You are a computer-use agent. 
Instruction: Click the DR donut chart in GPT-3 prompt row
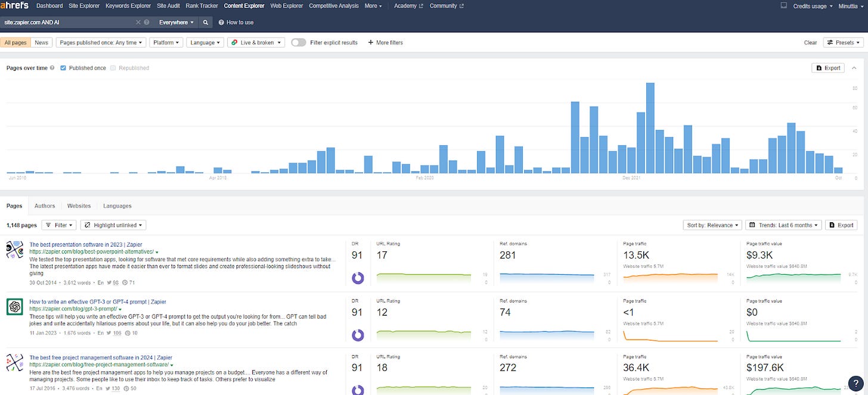pyautogui.click(x=358, y=335)
